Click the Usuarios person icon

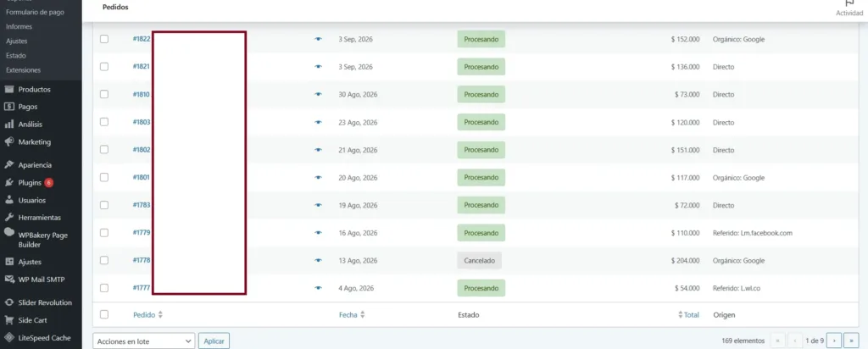click(8, 200)
